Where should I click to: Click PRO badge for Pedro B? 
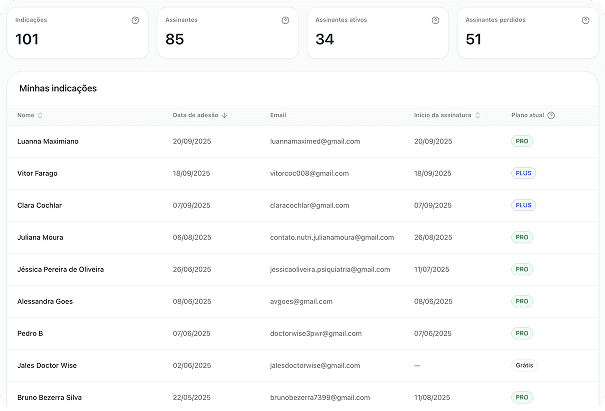point(522,333)
